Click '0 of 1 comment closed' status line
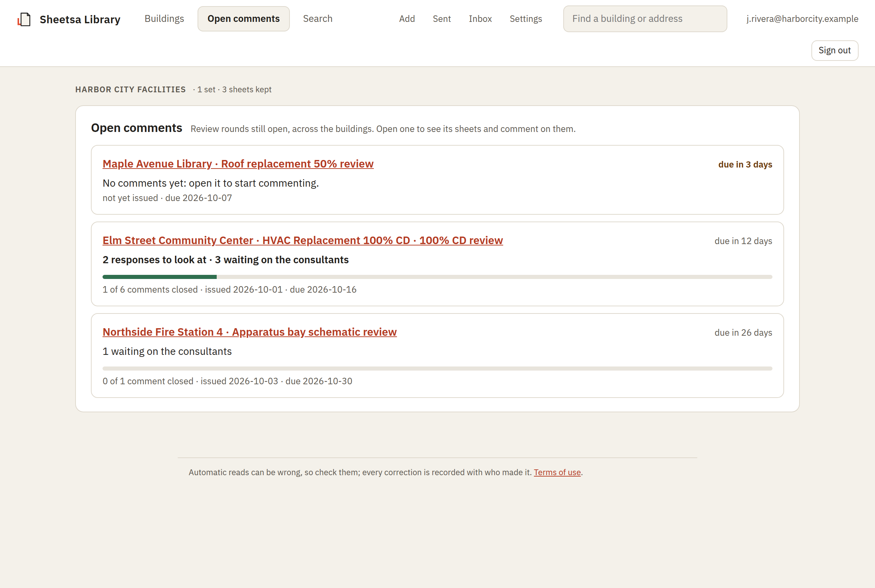Image resolution: width=875 pixels, height=588 pixels. [x=227, y=381]
